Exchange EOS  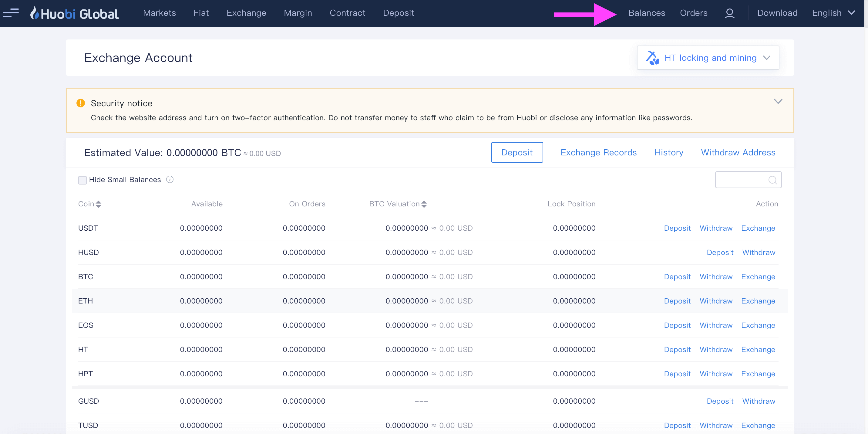(758, 325)
